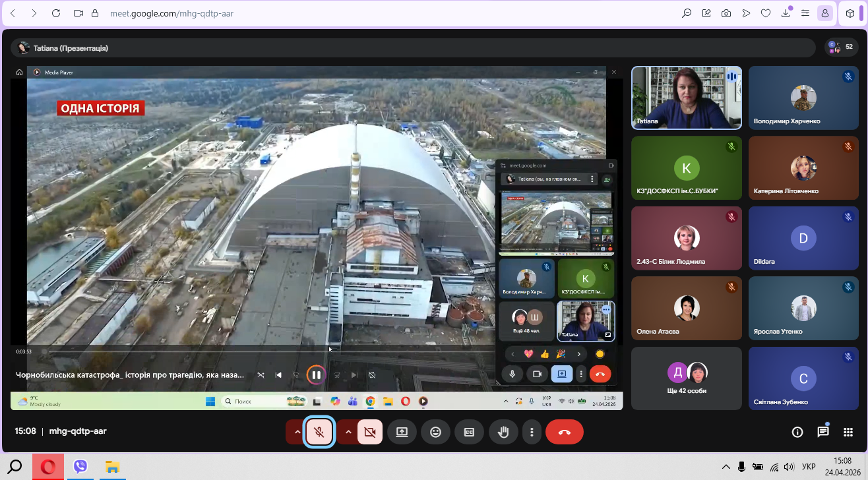The width and height of the screenshot is (868, 480).
Task: Leave the call with red button
Action: (564, 432)
